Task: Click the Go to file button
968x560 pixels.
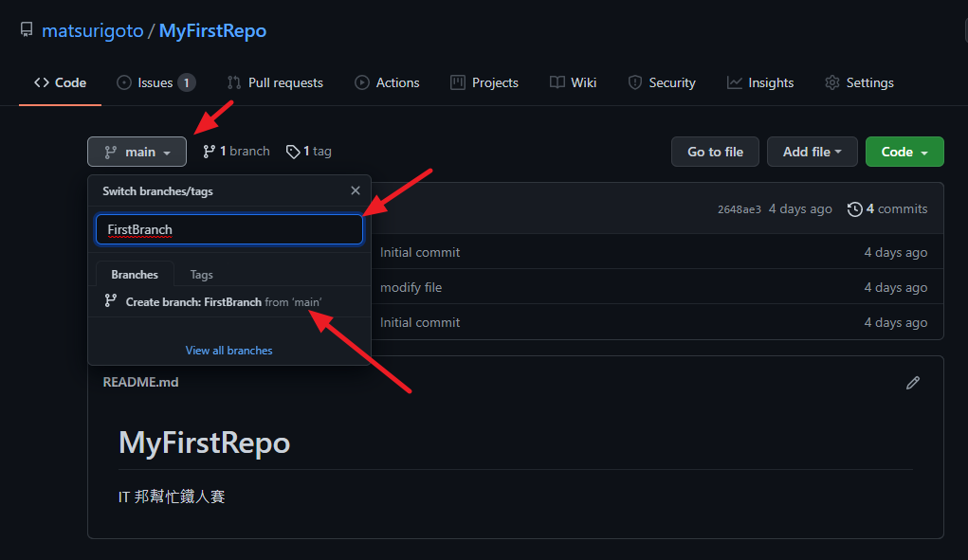Action: pos(715,152)
